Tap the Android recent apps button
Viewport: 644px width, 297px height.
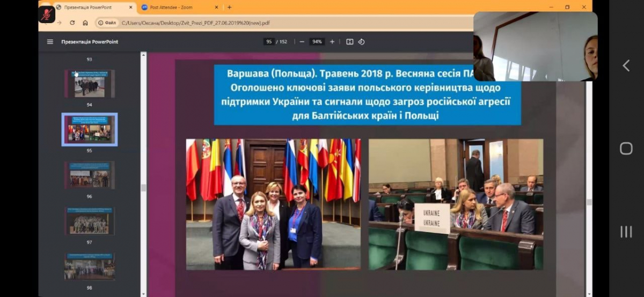(626, 232)
